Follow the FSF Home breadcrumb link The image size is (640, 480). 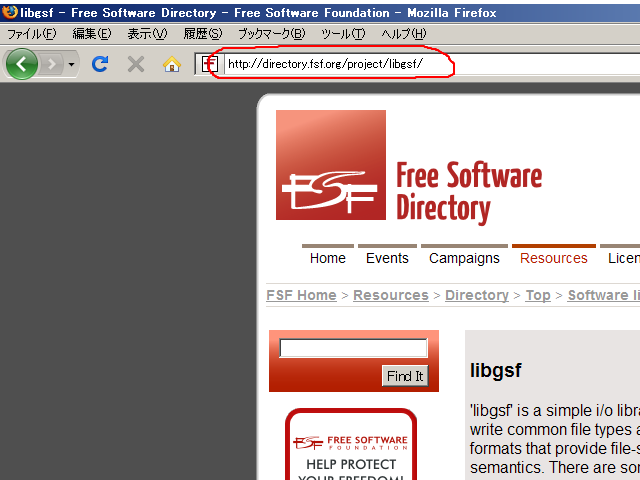(301, 295)
